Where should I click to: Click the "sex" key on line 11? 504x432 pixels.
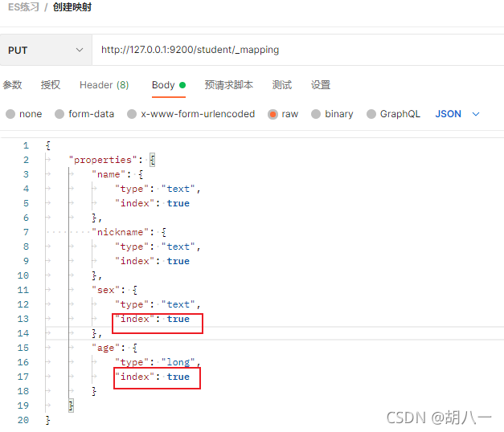(106, 290)
